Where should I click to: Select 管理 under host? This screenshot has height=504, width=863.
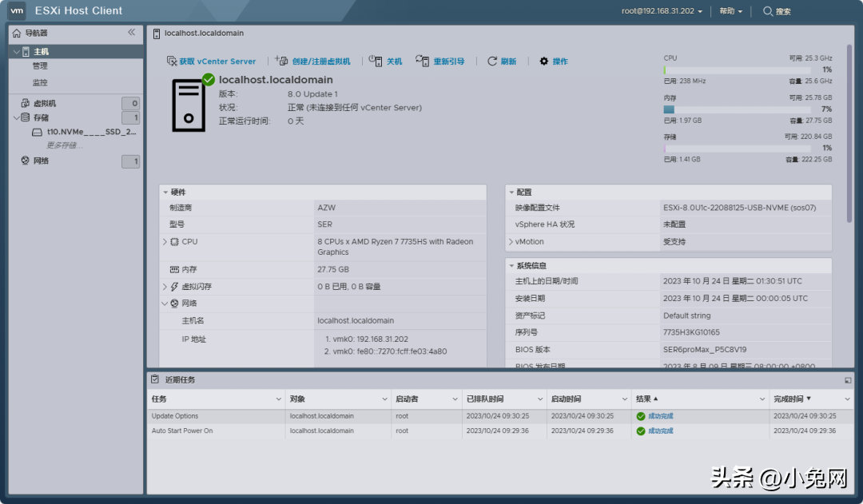[40, 66]
